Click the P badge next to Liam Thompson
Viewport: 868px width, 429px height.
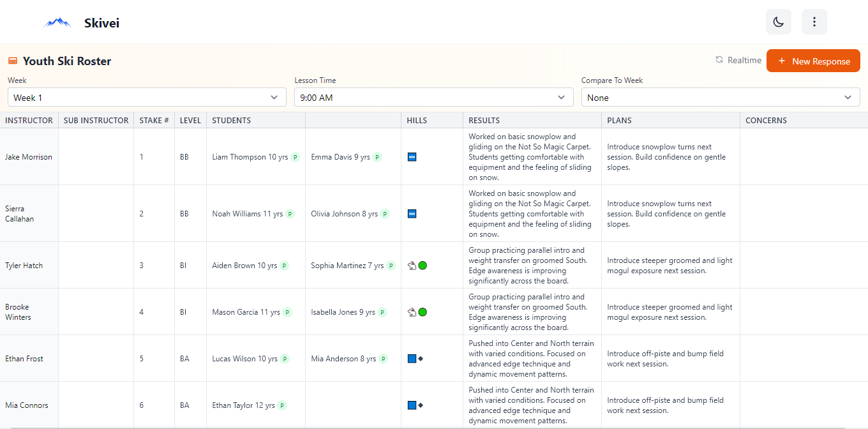click(296, 157)
